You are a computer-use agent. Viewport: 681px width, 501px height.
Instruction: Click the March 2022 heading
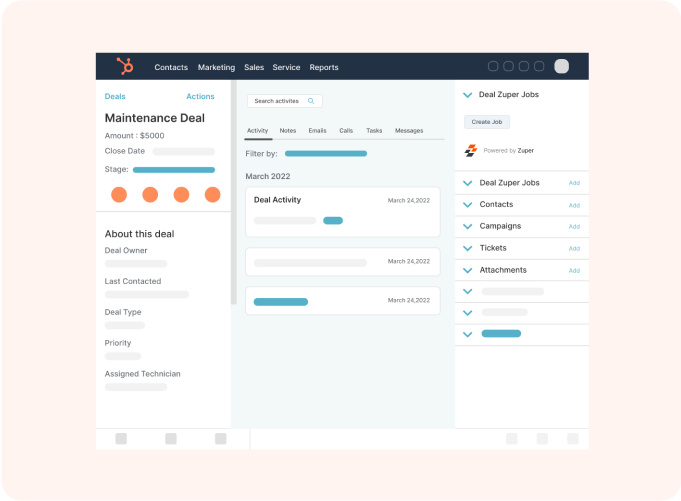pyautogui.click(x=268, y=176)
